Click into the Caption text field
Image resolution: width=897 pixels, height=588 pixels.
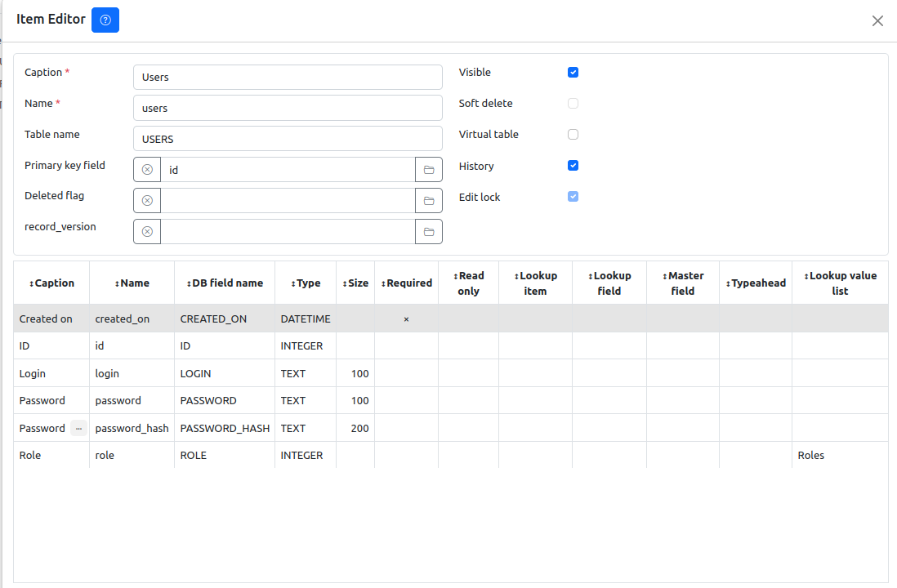[x=288, y=78]
